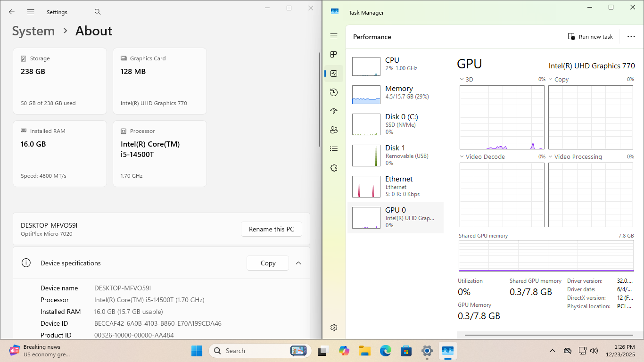Expand Task Manager hamburger navigation menu
The width and height of the screenshot is (644, 362).
tap(334, 36)
